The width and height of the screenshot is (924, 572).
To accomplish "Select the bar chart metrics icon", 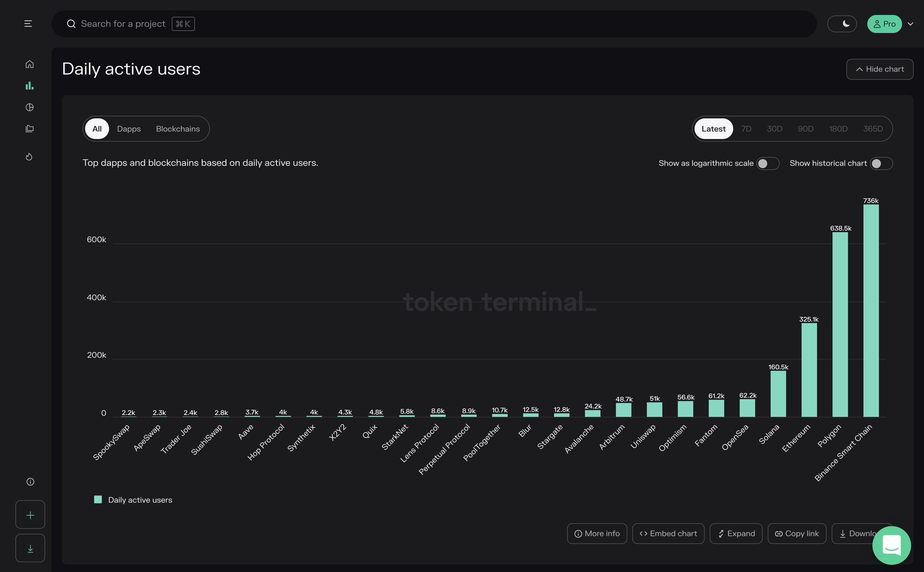I will coord(29,86).
